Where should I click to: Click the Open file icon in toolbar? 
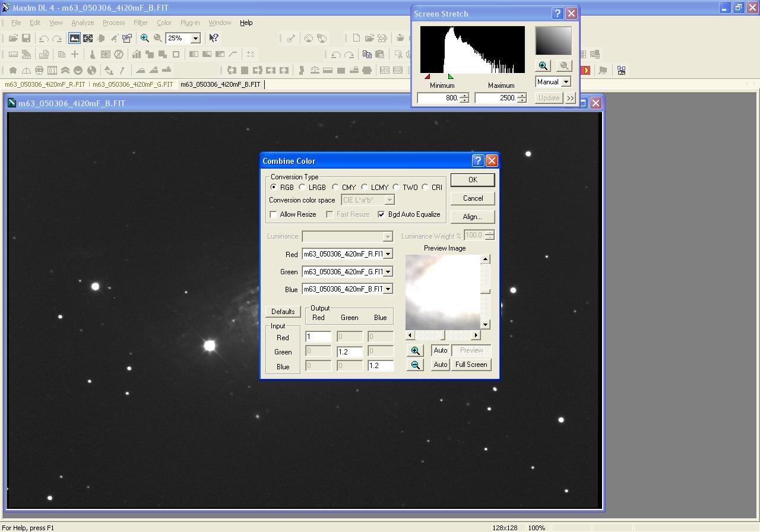[13, 38]
